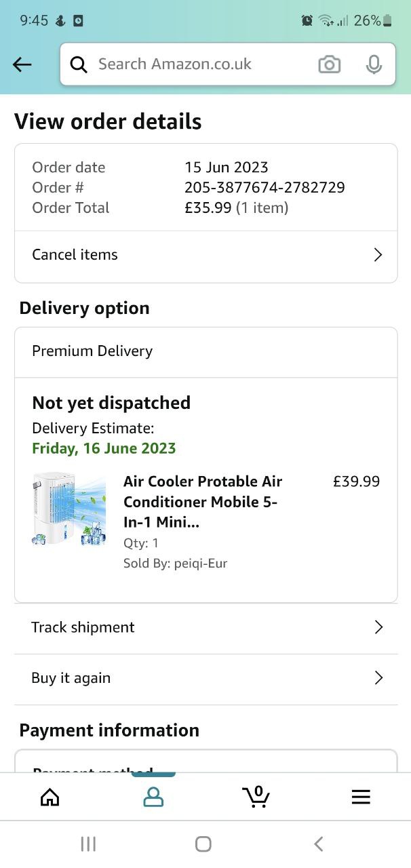411x868 pixels.
Task: Open the hamburger menu tab
Action: click(x=361, y=797)
